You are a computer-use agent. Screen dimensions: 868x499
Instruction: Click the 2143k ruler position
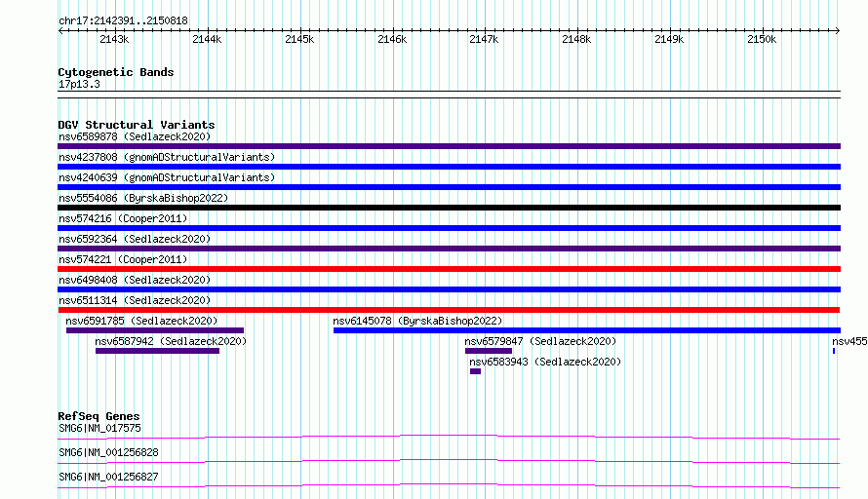114,39
